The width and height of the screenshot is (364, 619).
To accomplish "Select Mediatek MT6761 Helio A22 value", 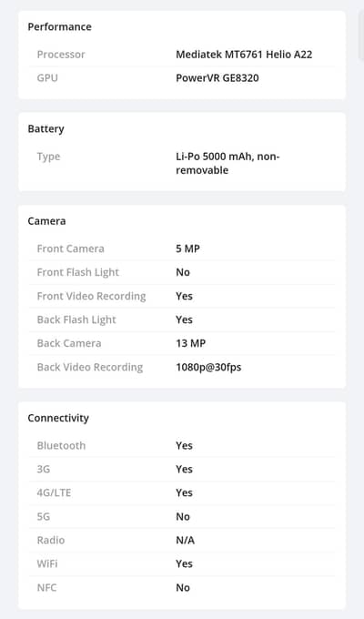I will point(244,55).
